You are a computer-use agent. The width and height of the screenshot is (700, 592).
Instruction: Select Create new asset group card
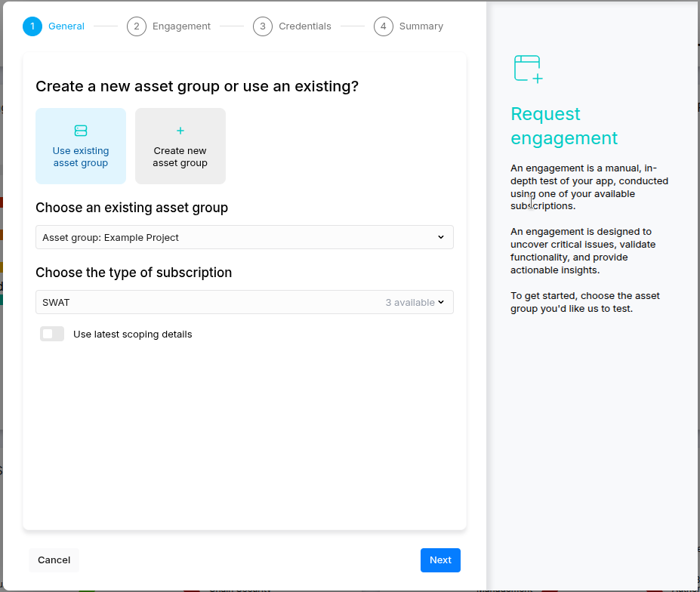(180, 146)
